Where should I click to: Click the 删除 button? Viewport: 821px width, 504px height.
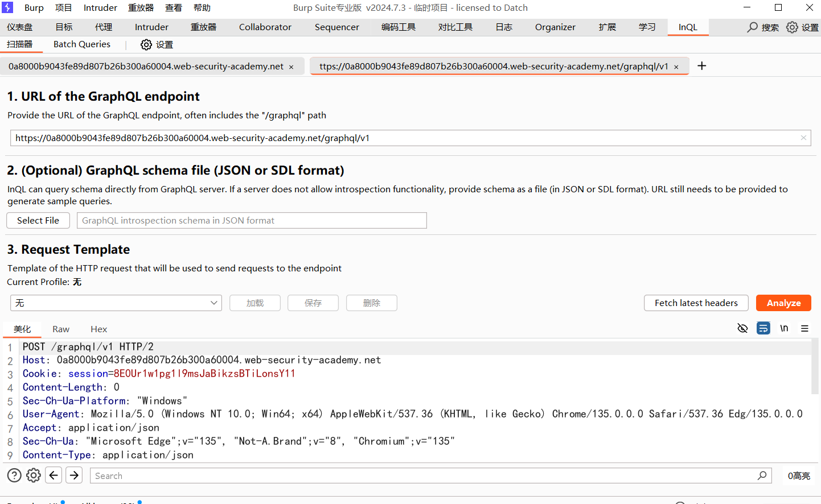[x=372, y=303]
